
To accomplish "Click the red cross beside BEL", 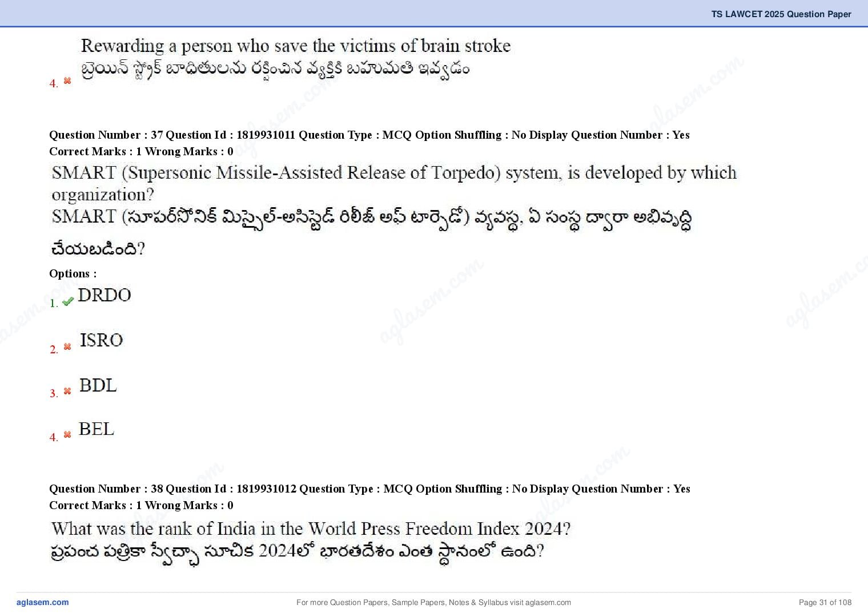I will tap(67, 434).
